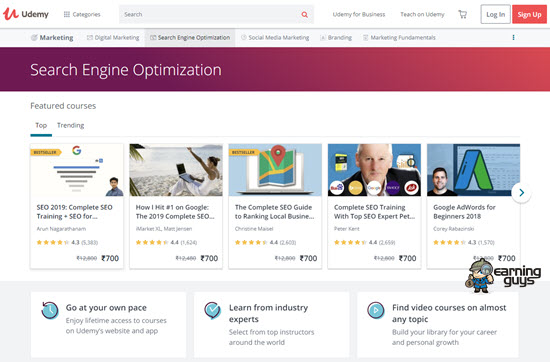This screenshot has height=362, width=550.
Task: Open Google AdWords for Beginners thumbnail
Action: (x=474, y=170)
